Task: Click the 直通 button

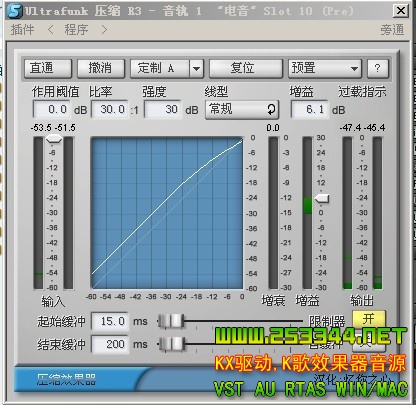Action: [x=48, y=68]
